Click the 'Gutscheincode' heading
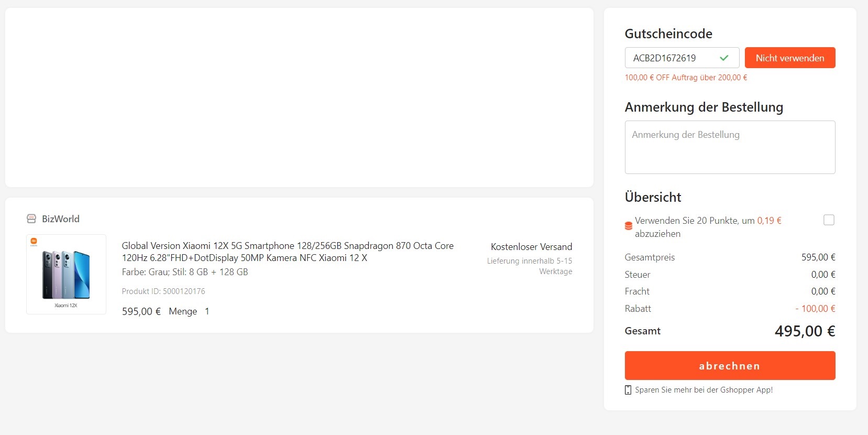 pyautogui.click(x=668, y=34)
